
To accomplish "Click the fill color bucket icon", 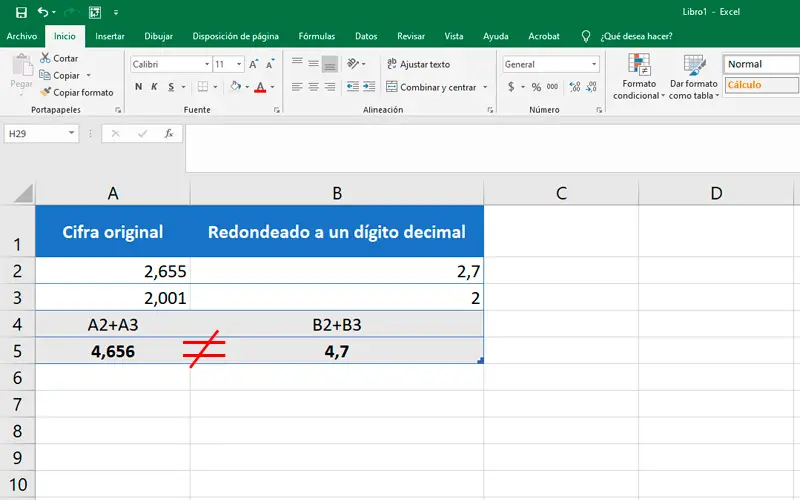I will click(x=235, y=86).
